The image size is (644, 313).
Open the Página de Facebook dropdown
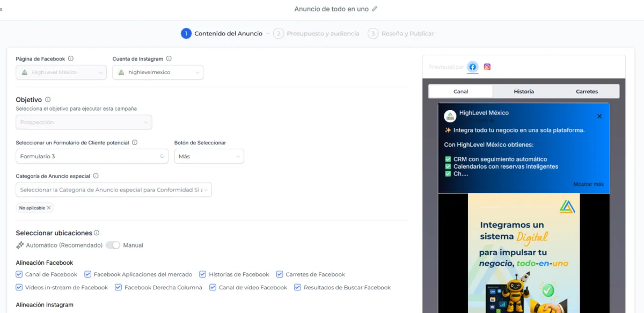click(61, 72)
